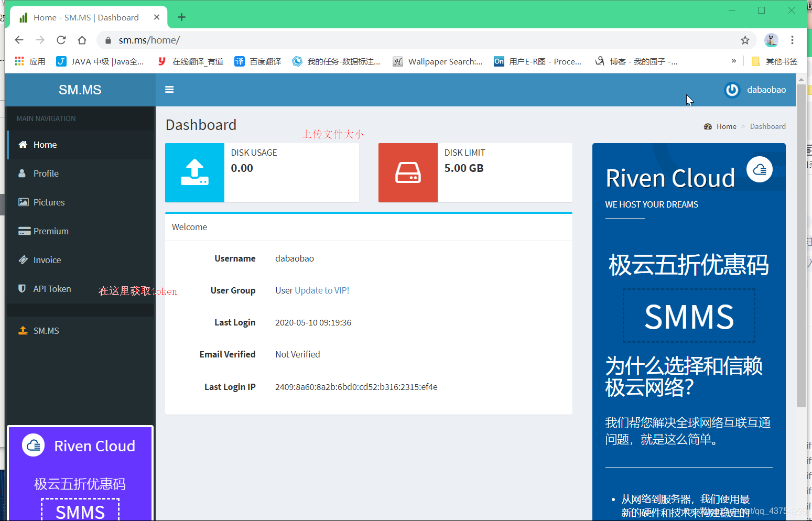Viewport: 812px width, 521px height.
Task: Open the 博客 - 我的园子 bookmark
Action: (x=636, y=61)
